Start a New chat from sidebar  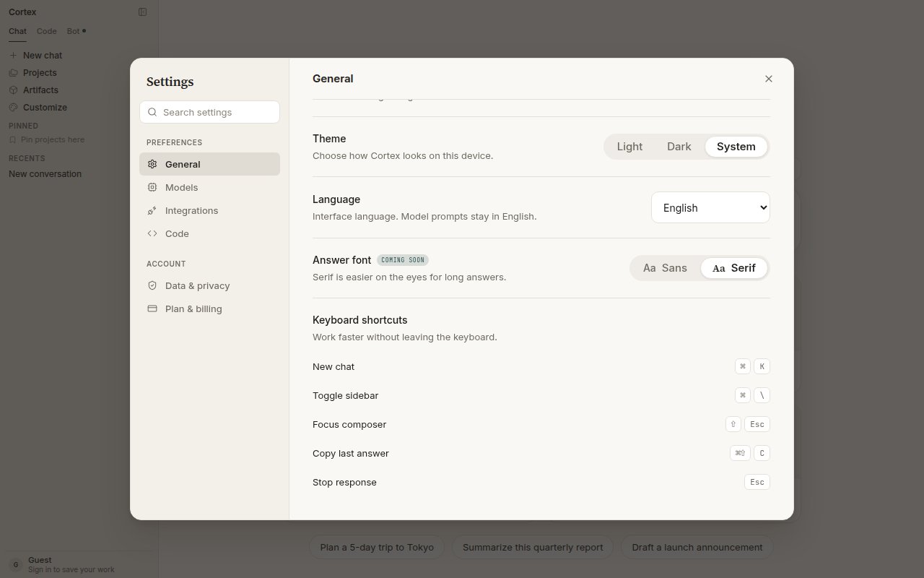pyautogui.click(x=78, y=55)
